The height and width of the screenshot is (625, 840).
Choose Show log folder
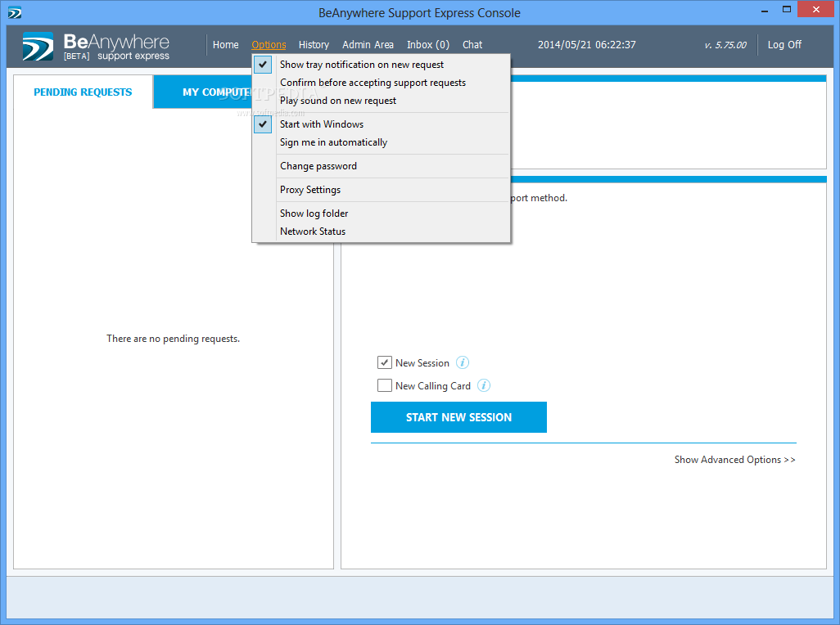(x=381, y=213)
